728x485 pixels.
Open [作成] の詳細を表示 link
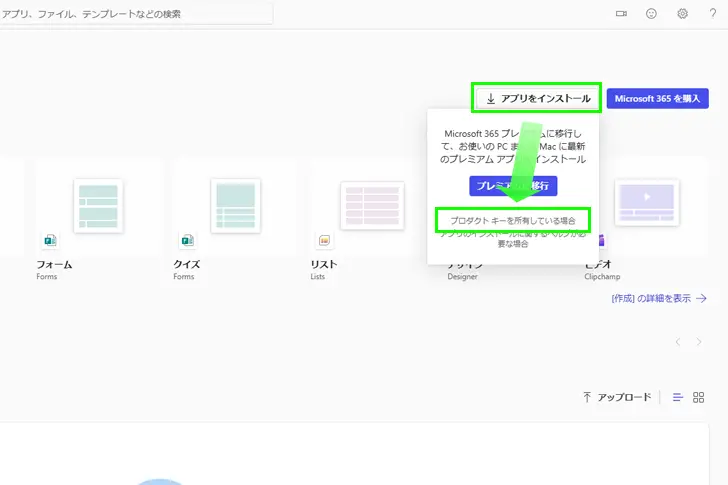pyautogui.click(x=659, y=298)
